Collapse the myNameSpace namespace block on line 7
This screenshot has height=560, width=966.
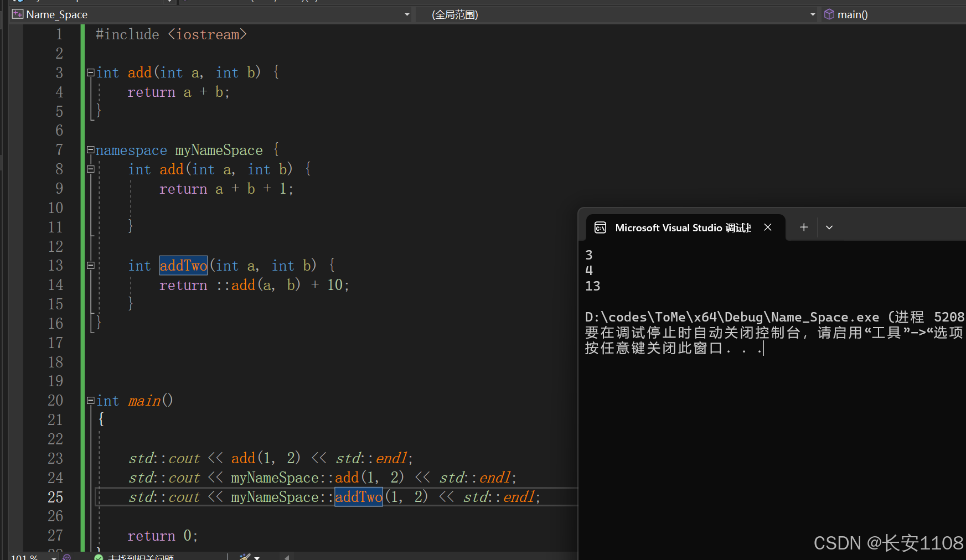(x=91, y=149)
